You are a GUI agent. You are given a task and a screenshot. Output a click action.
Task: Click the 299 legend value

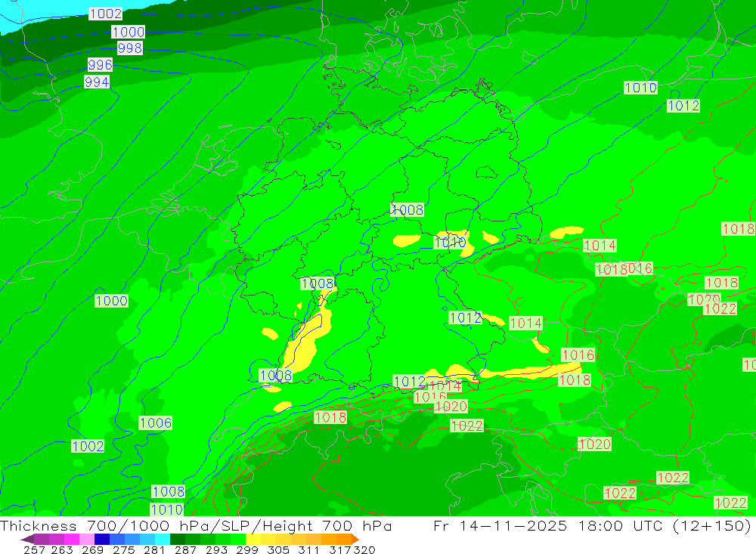coord(247,550)
